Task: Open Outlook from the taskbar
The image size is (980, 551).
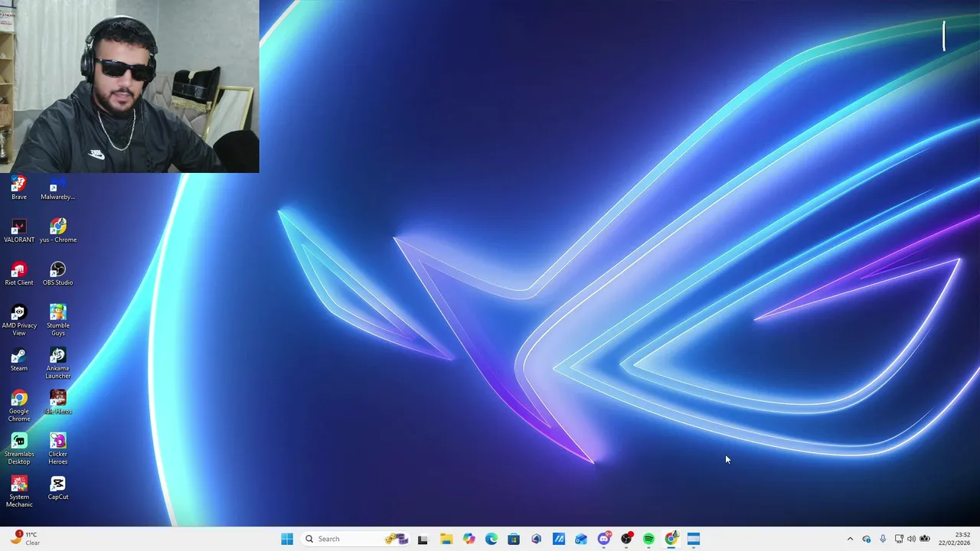Action: tap(581, 539)
